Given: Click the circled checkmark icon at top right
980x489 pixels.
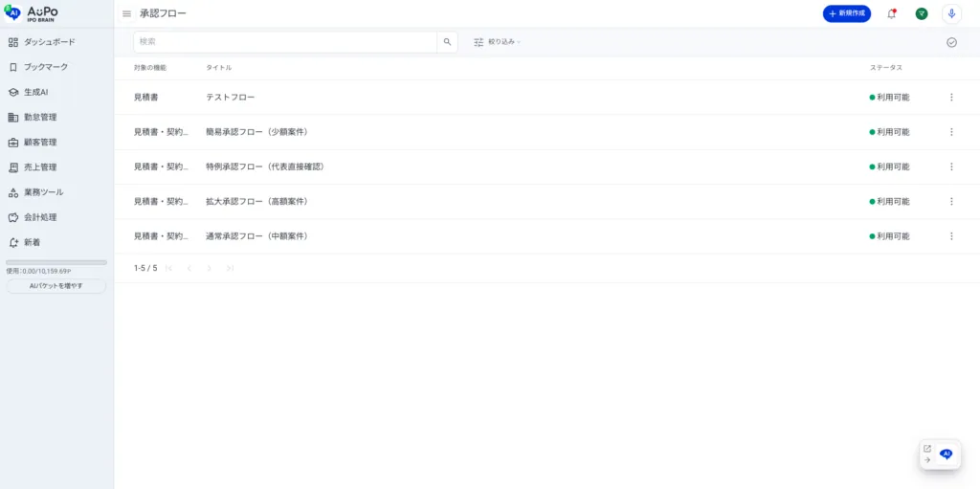Looking at the screenshot, I should click(952, 42).
